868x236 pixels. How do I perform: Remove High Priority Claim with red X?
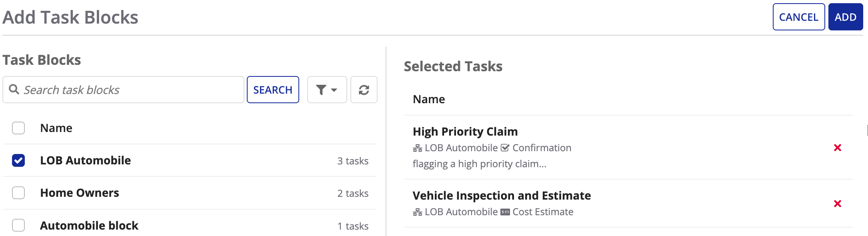coord(837,148)
